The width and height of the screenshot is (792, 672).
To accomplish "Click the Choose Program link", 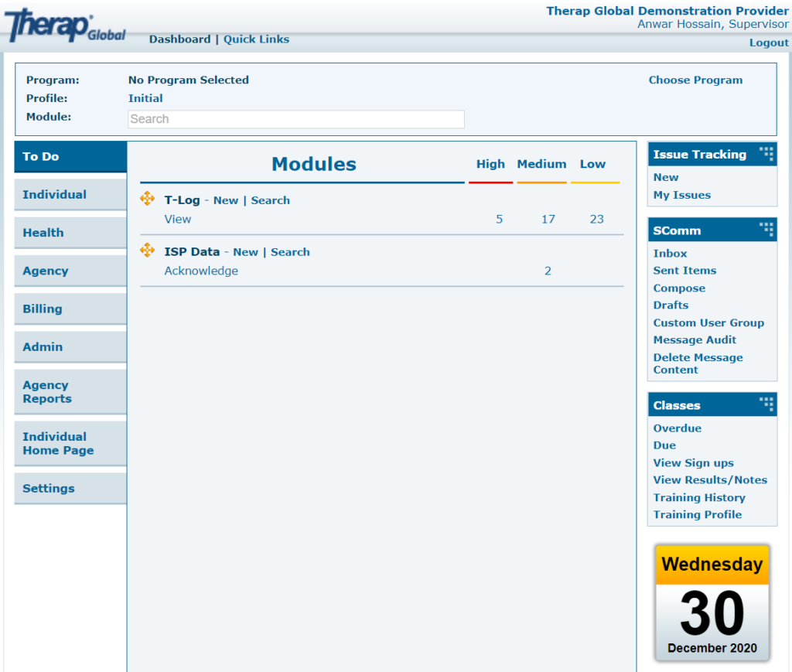I will 695,80.
